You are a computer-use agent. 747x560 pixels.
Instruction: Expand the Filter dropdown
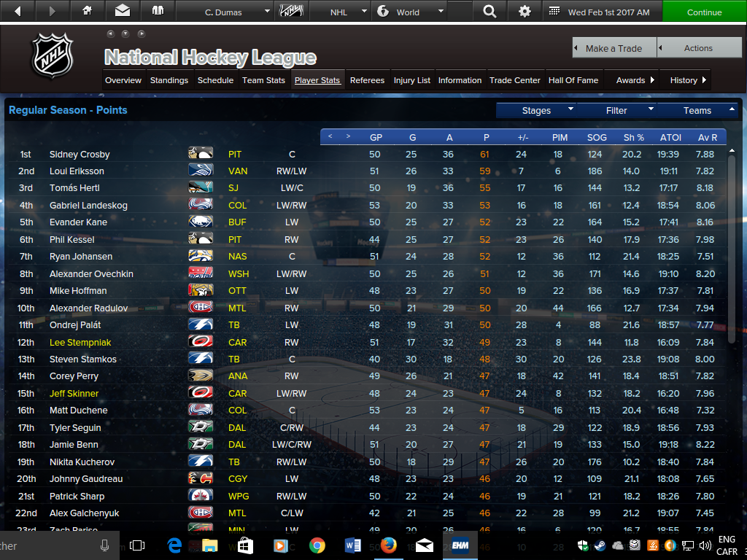pos(616,111)
